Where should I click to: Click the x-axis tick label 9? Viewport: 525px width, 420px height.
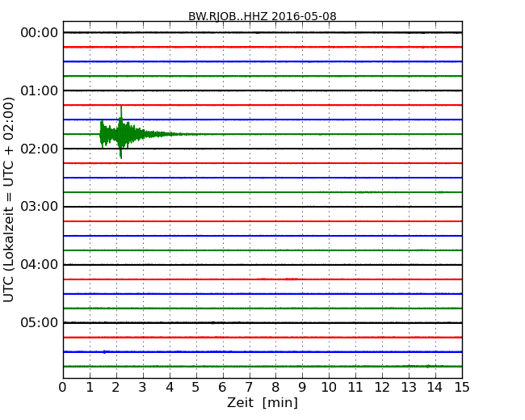pyautogui.click(x=302, y=388)
